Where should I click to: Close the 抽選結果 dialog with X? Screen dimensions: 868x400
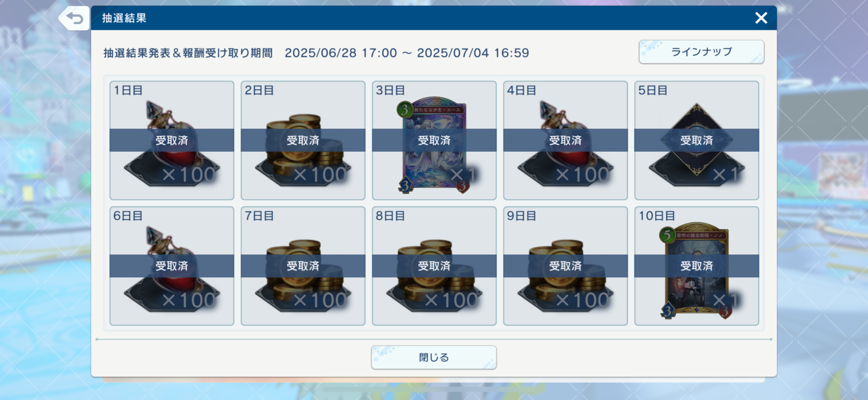(x=761, y=18)
